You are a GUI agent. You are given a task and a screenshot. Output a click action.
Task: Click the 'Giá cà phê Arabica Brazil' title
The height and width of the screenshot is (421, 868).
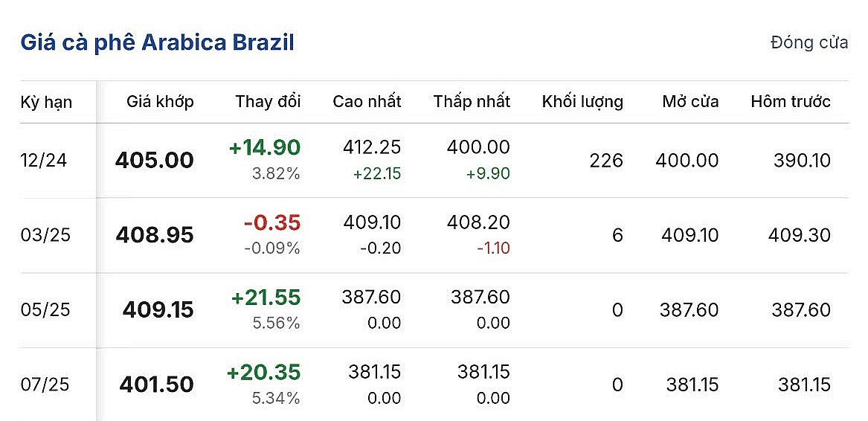(157, 42)
